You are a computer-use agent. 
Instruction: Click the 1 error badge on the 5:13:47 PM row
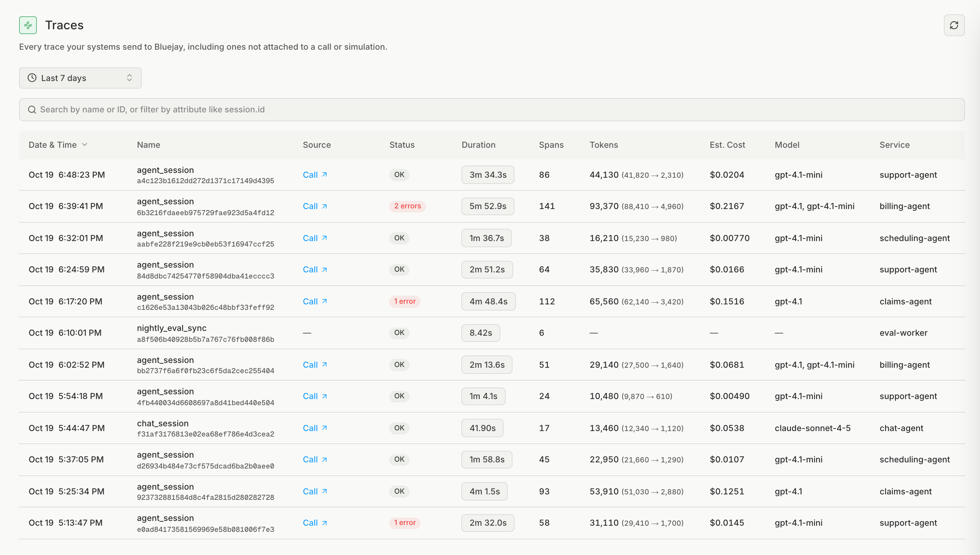[404, 523]
